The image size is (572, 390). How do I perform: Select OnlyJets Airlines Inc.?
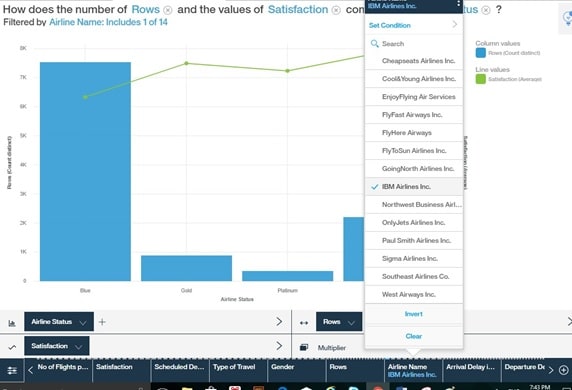414,223
